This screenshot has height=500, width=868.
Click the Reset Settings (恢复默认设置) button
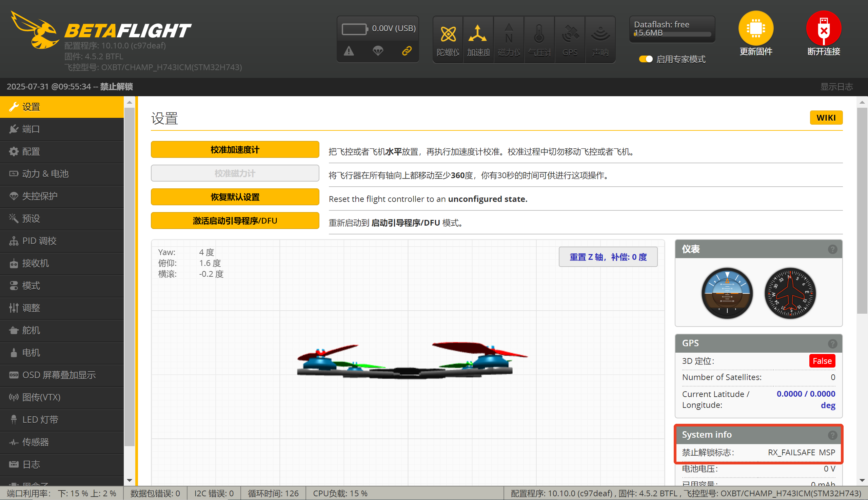[x=235, y=197]
